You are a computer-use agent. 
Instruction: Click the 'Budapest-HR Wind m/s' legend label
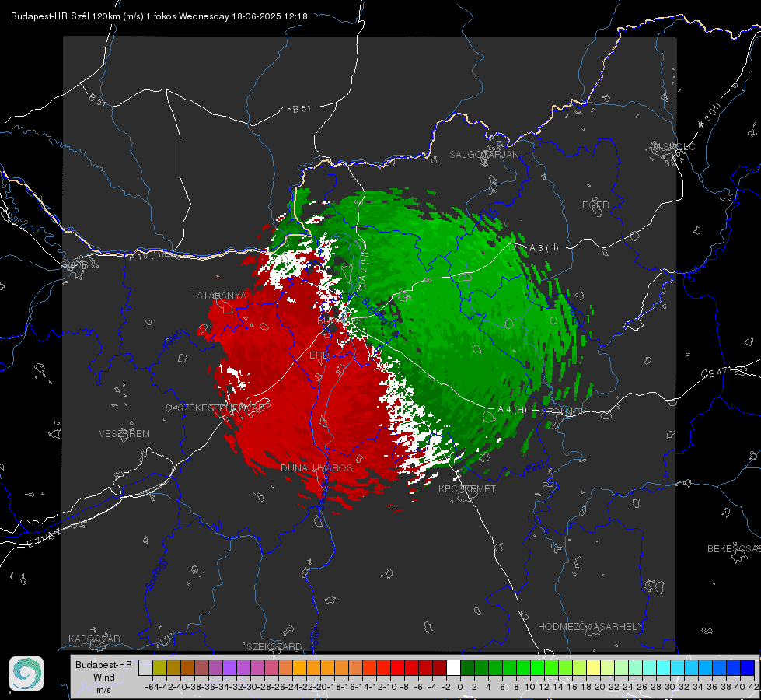[x=103, y=677]
